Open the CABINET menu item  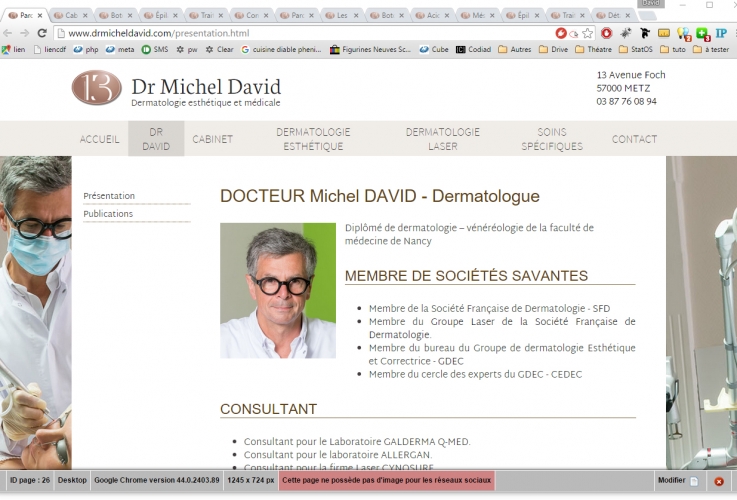pos(212,139)
